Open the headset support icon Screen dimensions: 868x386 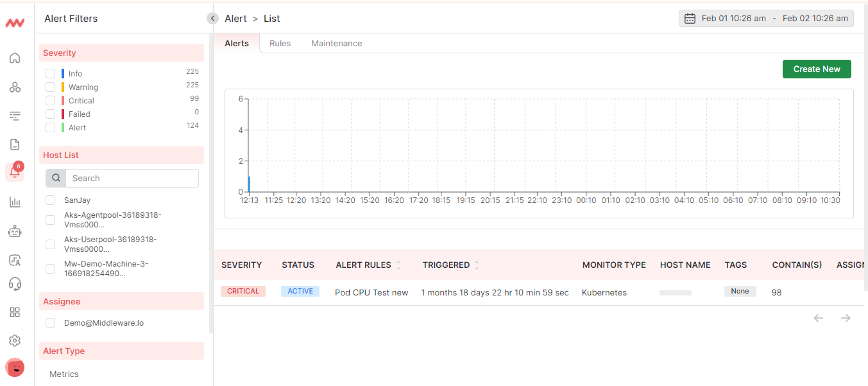pos(15,283)
